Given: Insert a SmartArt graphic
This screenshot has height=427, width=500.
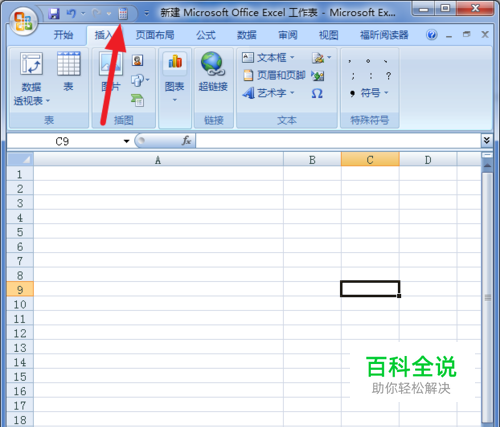Looking at the screenshot, I should [x=137, y=100].
